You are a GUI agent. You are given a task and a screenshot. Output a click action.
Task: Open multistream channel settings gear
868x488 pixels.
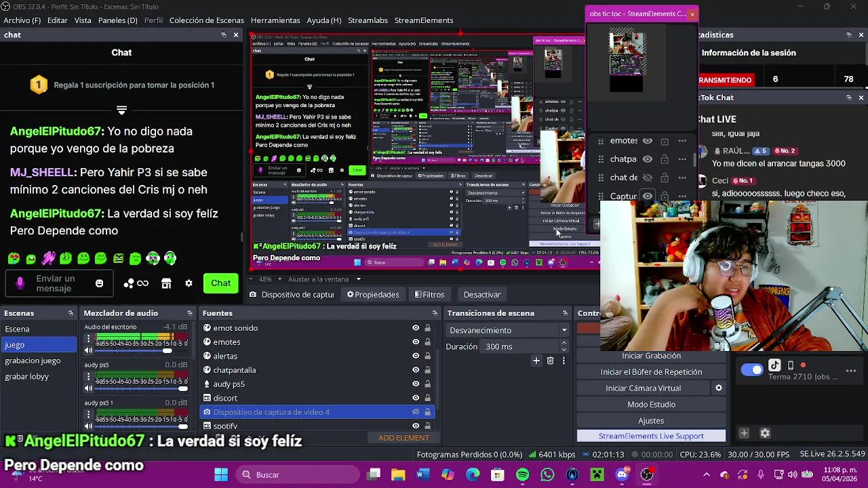(x=765, y=433)
